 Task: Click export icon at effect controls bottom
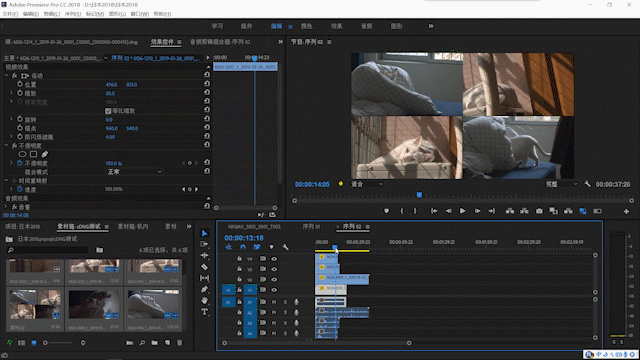click(272, 214)
